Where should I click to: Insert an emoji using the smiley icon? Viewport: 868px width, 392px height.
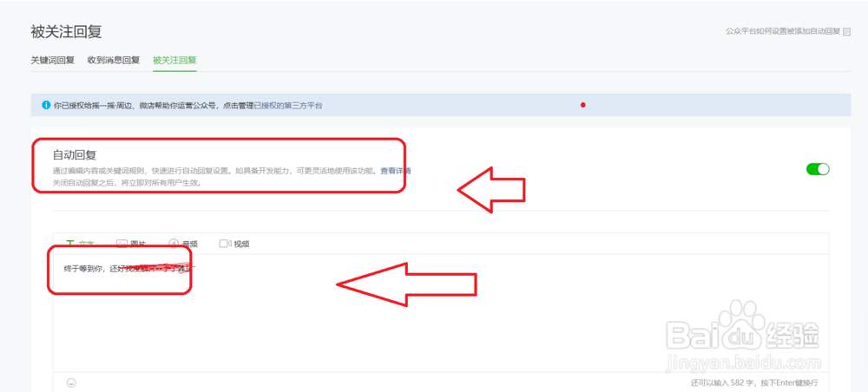(71, 382)
